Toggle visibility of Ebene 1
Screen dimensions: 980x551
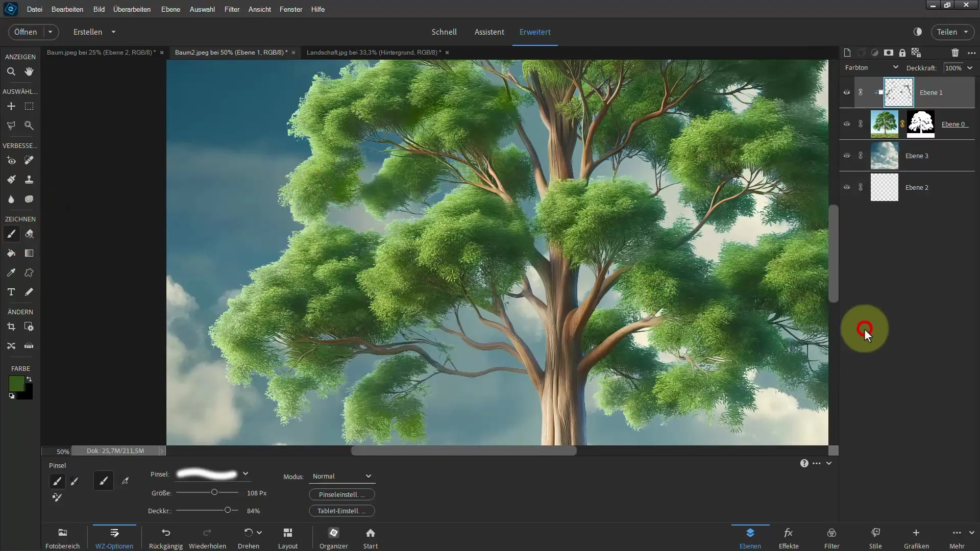847,92
